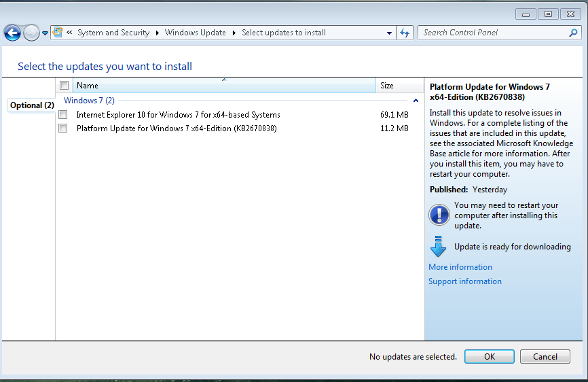Expand the arrow after System and Security
This screenshot has height=382, width=588.
click(157, 33)
